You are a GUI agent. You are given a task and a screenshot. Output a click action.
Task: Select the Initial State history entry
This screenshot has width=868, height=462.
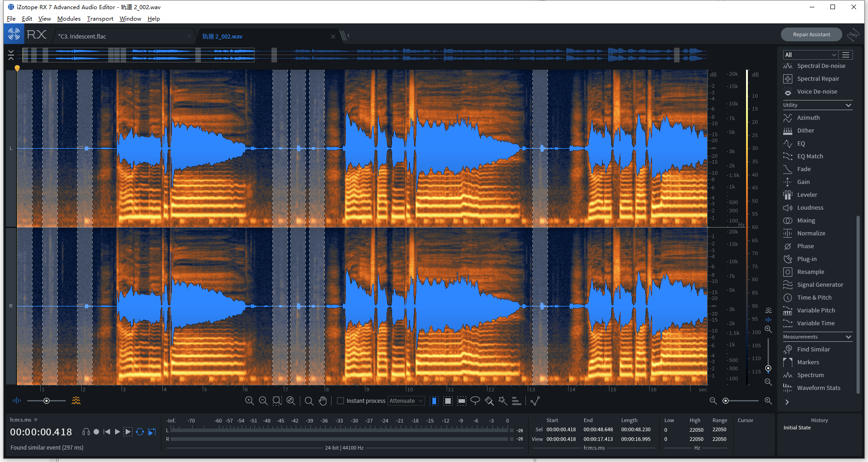pos(797,428)
